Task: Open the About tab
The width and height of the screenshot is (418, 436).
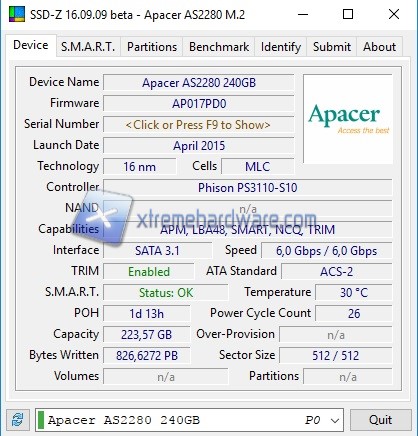Action: click(380, 47)
